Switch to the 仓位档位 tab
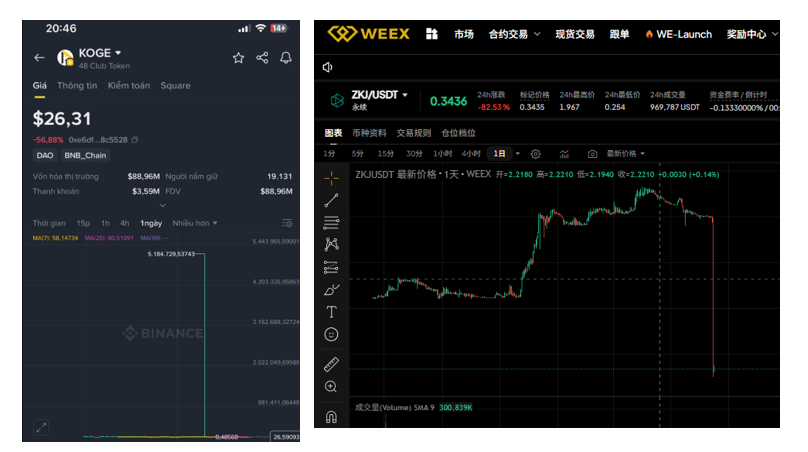808x452 pixels. pos(458,133)
